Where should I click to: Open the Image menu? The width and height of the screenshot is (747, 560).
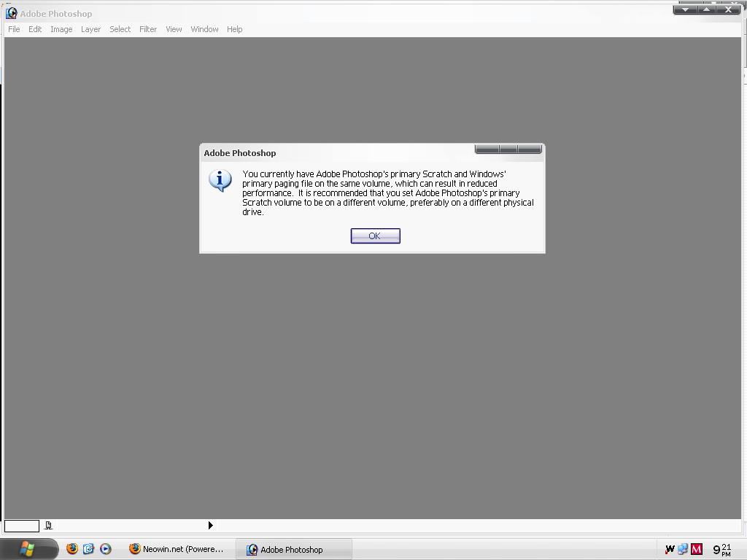tap(61, 29)
